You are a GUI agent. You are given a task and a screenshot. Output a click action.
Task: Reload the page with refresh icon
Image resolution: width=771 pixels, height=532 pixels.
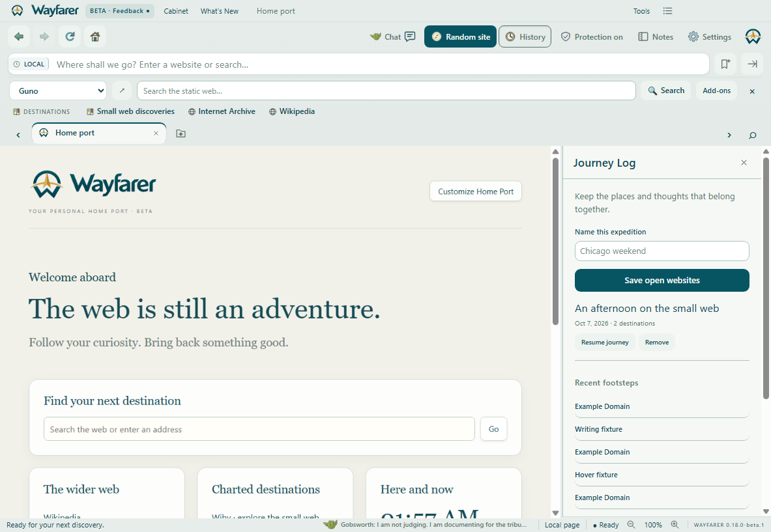[x=70, y=36]
